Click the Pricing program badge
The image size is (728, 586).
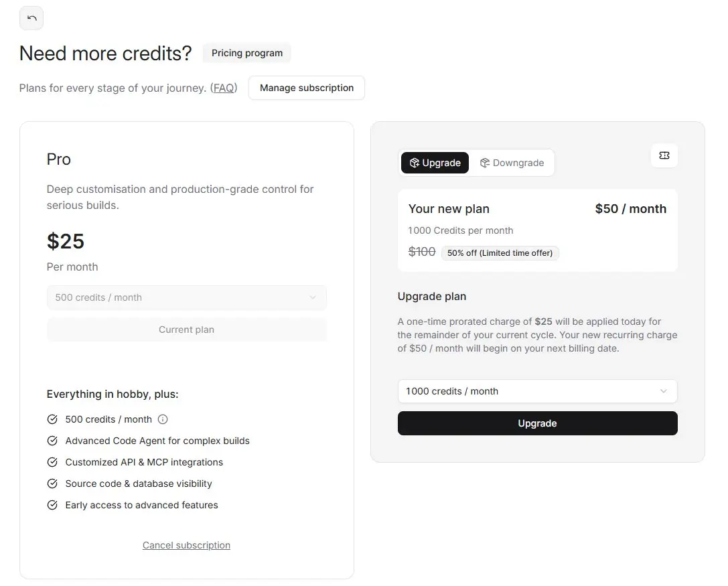[246, 53]
